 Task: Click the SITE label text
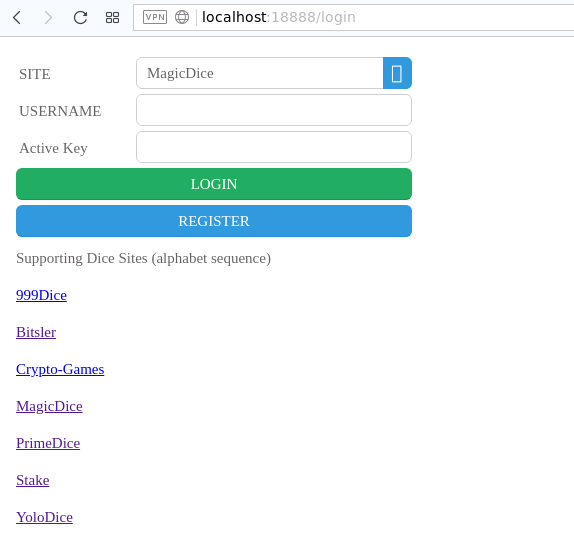[x=35, y=74]
